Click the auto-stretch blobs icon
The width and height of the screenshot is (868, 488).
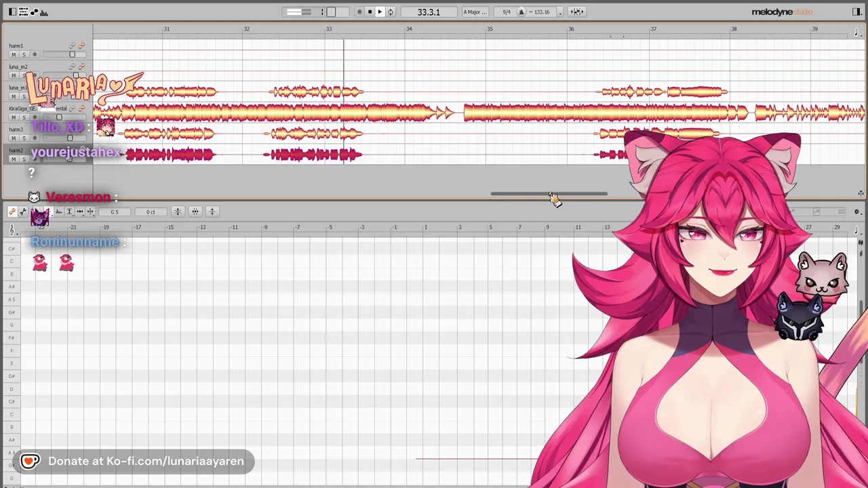(577, 12)
